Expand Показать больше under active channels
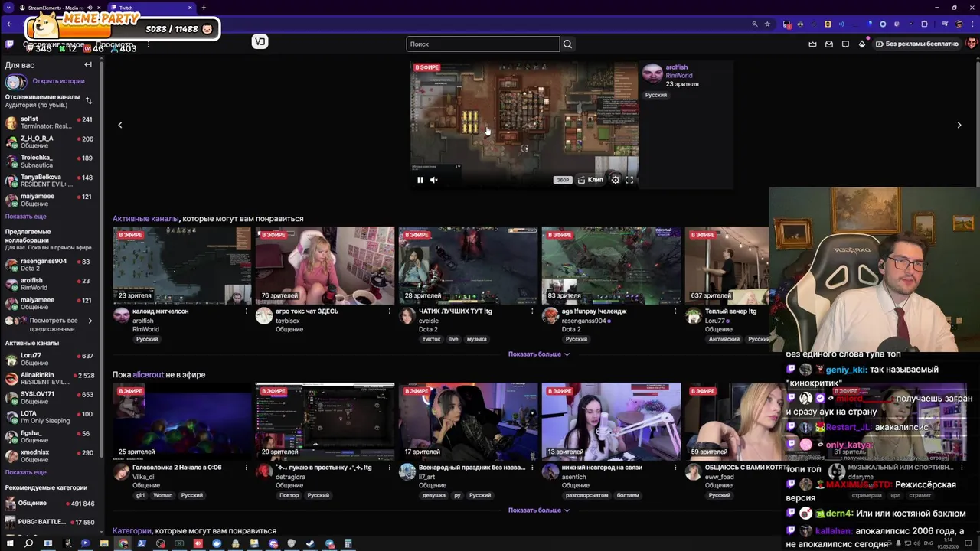This screenshot has width=980, height=551. tap(539, 354)
